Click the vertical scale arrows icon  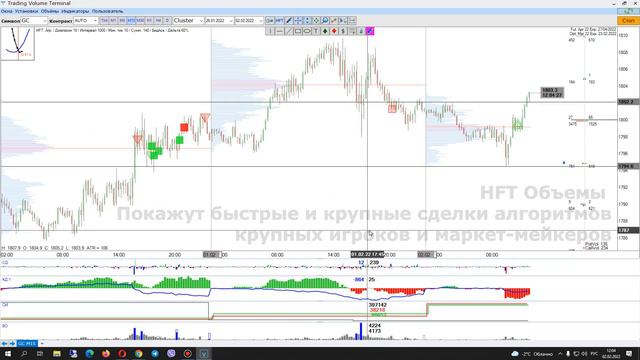pyautogui.click(x=307, y=20)
